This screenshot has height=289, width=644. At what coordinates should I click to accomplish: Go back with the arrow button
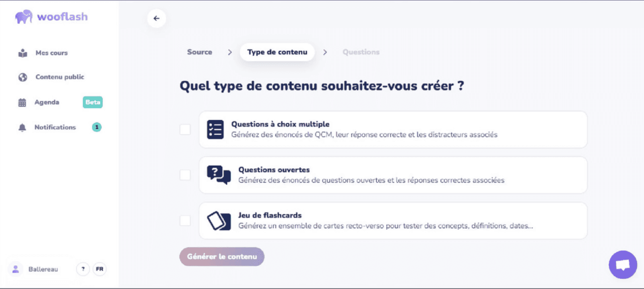[x=157, y=18]
